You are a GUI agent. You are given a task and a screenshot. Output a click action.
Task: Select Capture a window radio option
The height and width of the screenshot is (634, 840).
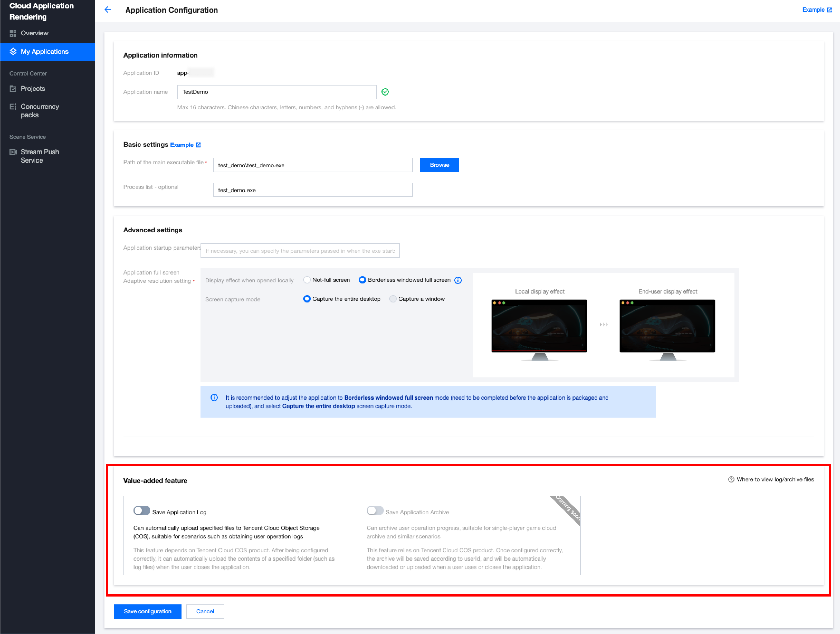393,299
